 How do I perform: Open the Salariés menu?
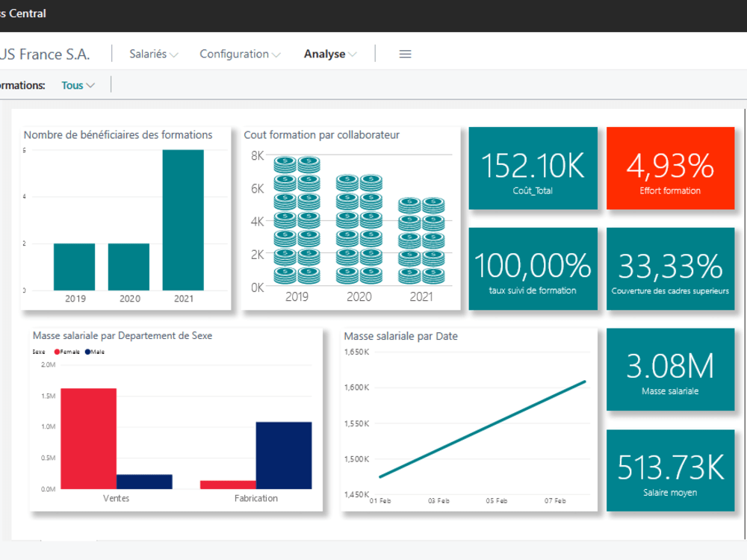(x=153, y=55)
